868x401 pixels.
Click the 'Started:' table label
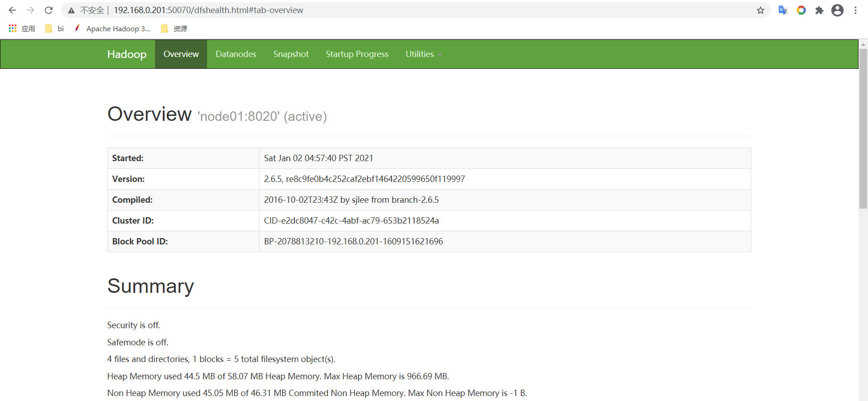pos(127,158)
